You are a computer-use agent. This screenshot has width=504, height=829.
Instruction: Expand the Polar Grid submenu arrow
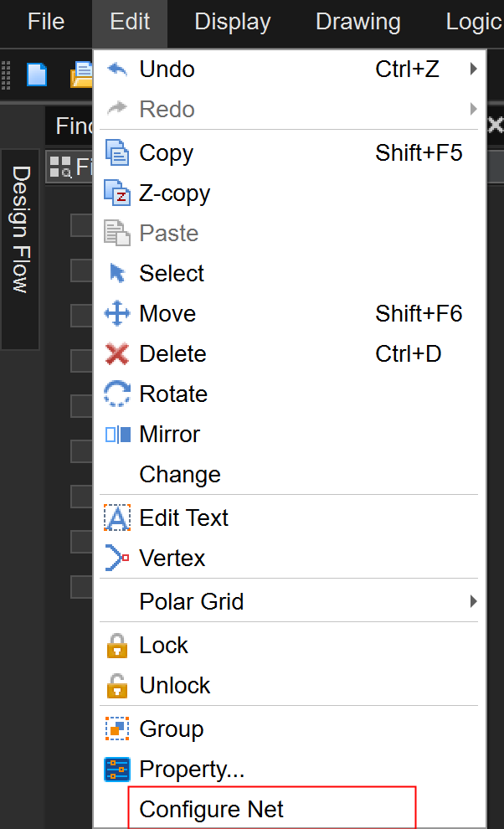coord(473,602)
